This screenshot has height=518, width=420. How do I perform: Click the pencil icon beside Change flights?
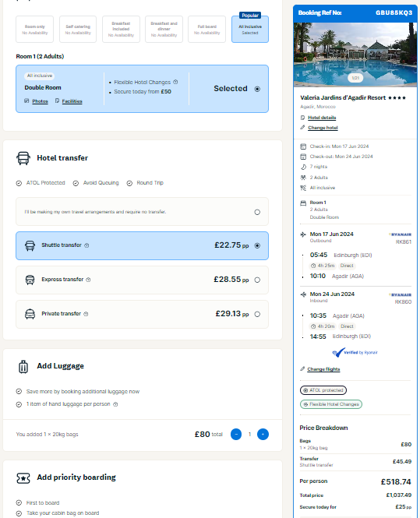(x=302, y=369)
